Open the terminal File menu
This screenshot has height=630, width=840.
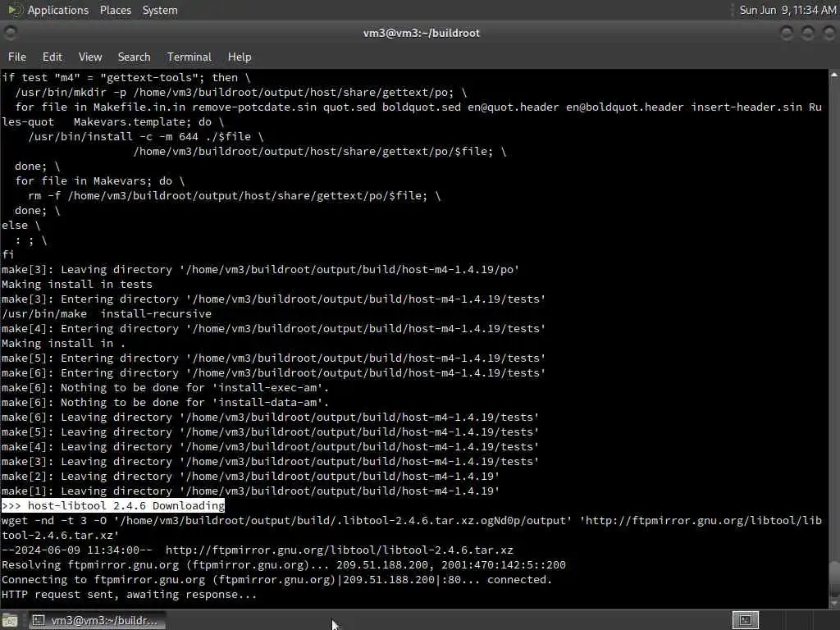pyautogui.click(x=16, y=57)
